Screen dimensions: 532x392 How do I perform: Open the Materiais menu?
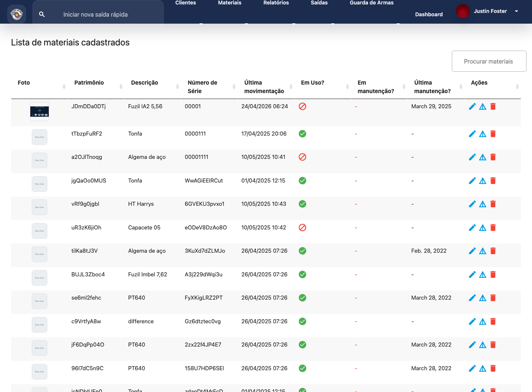click(x=229, y=3)
